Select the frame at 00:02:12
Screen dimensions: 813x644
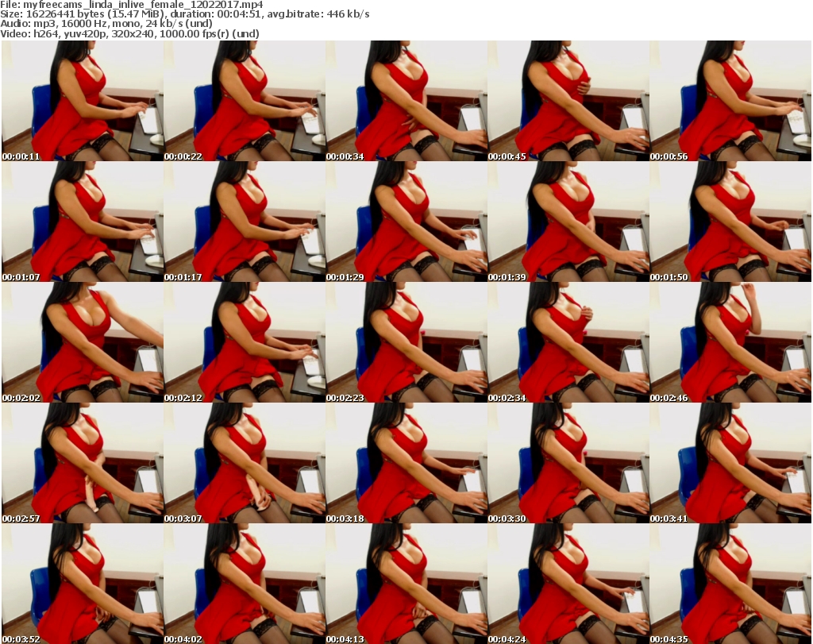pos(245,342)
